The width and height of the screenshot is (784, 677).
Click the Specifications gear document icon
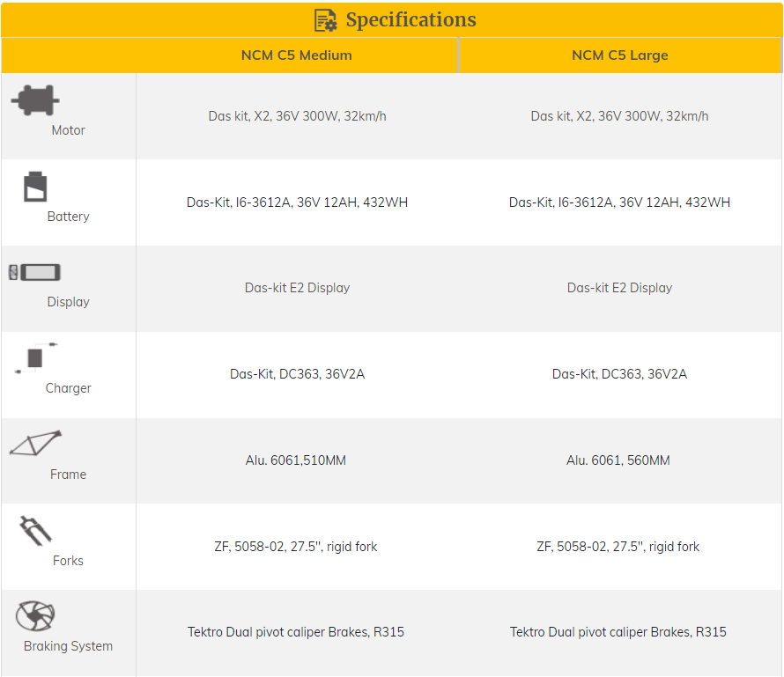[x=326, y=20]
